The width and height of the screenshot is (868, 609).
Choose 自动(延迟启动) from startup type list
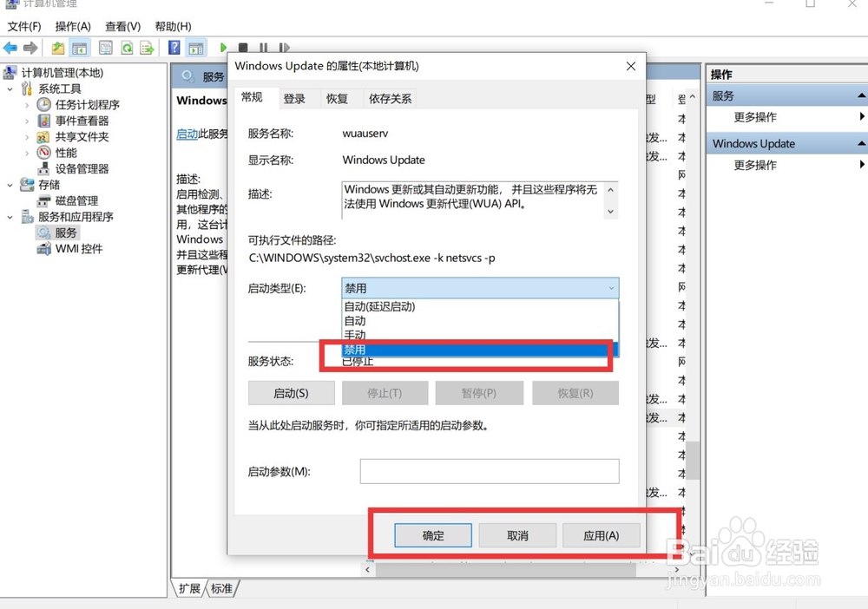click(480, 306)
